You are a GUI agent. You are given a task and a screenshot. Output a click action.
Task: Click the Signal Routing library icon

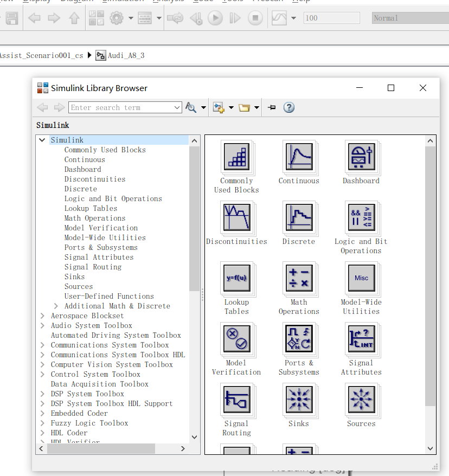point(237,400)
